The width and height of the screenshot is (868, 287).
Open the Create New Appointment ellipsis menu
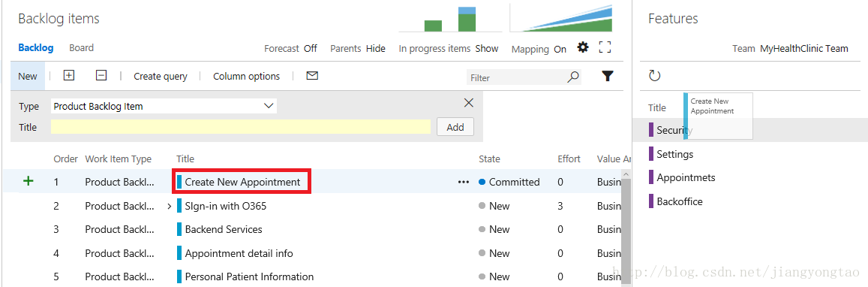pyautogui.click(x=464, y=182)
